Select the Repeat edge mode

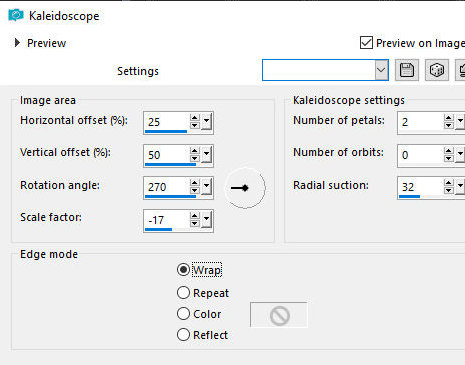[183, 293]
